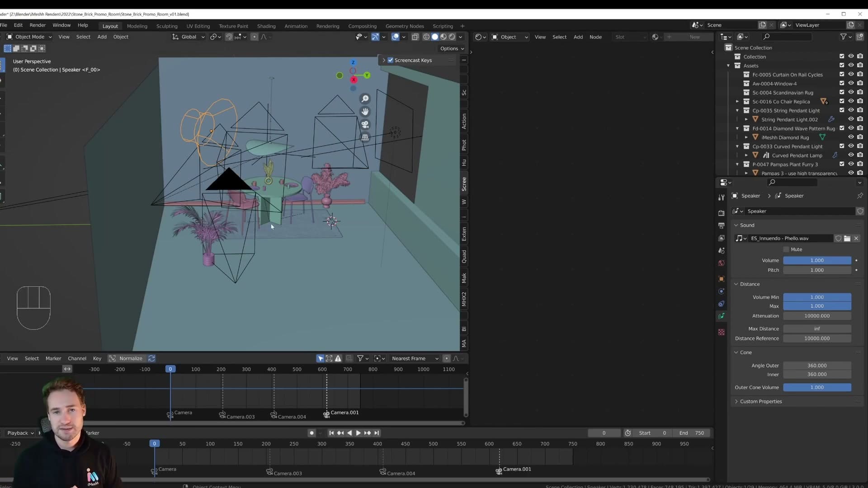
Task: Switch to the Geometry Nodes workspace tab
Action: click(x=405, y=26)
